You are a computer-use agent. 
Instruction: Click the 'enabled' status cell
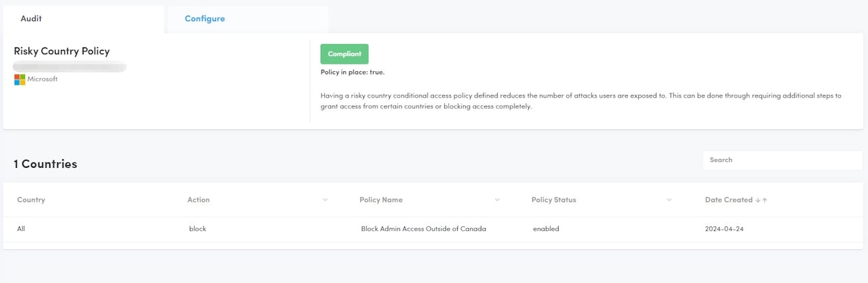point(546,230)
